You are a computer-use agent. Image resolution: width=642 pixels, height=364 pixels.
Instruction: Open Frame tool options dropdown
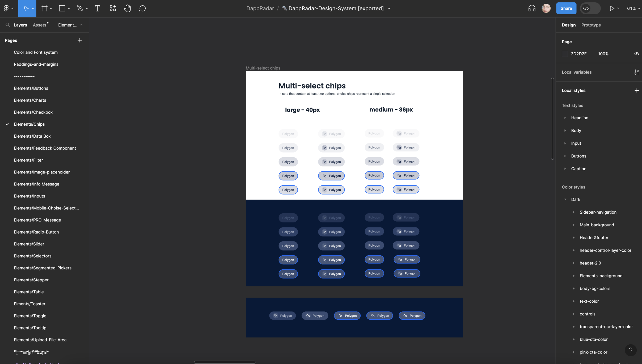51,9
